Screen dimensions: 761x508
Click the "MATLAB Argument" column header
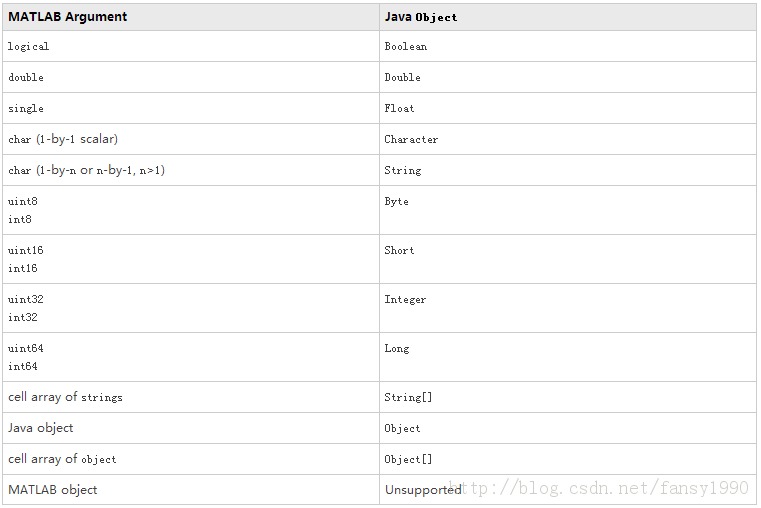[68, 17]
